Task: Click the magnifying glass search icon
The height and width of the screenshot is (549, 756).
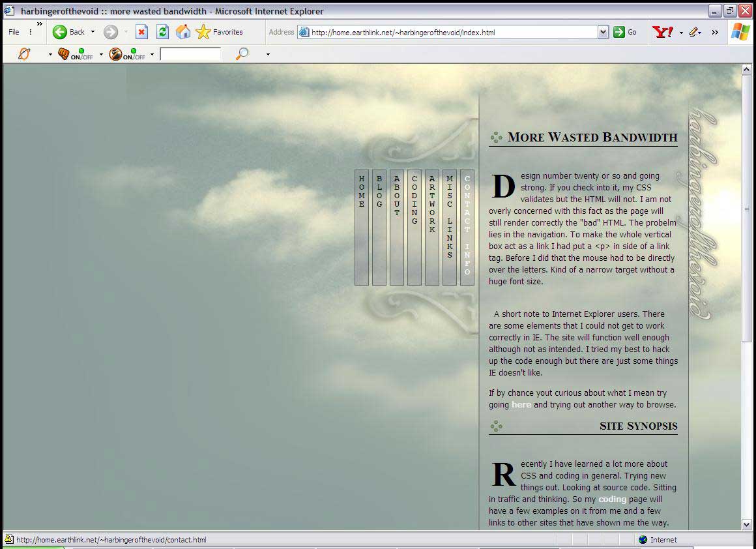Action: point(242,54)
